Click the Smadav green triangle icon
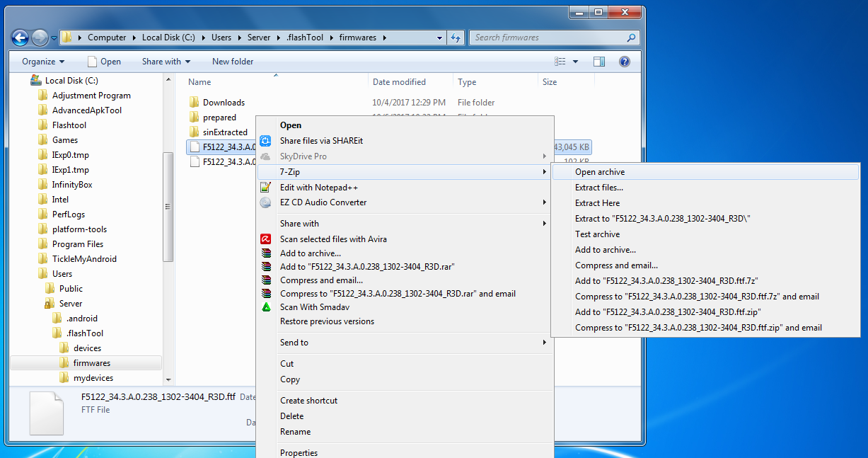The image size is (868, 458). 265,307
